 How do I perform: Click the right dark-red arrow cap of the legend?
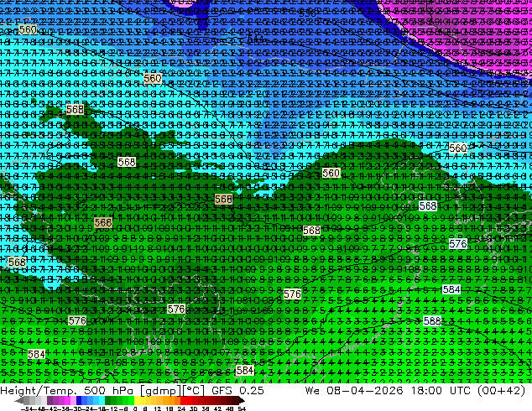tap(242, 401)
